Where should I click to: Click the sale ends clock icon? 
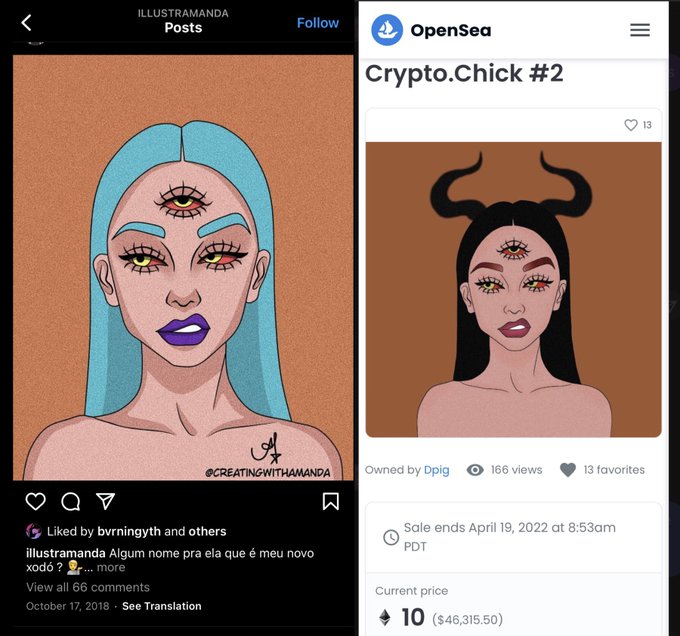(x=391, y=538)
